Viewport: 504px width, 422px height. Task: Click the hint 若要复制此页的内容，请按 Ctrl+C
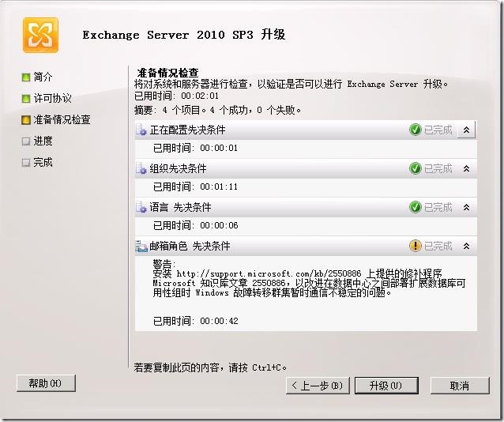coord(210,367)
